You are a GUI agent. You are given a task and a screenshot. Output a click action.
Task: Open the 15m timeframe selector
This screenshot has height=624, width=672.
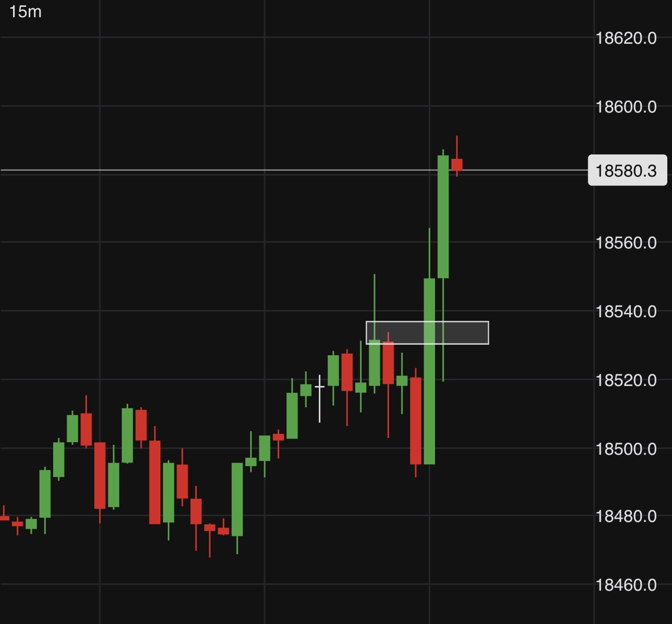point(26,11)
